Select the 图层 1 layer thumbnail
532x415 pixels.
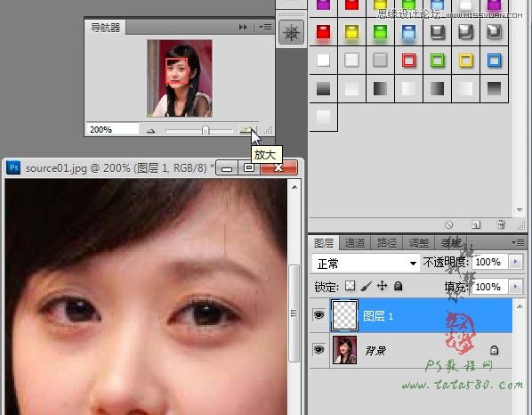pyautogui.click(x=344, y=315)
